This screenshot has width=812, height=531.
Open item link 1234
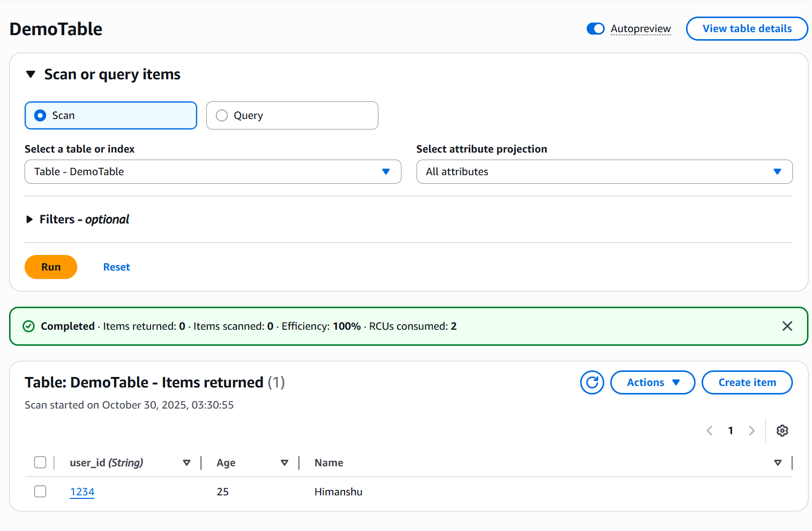(82, 492)
